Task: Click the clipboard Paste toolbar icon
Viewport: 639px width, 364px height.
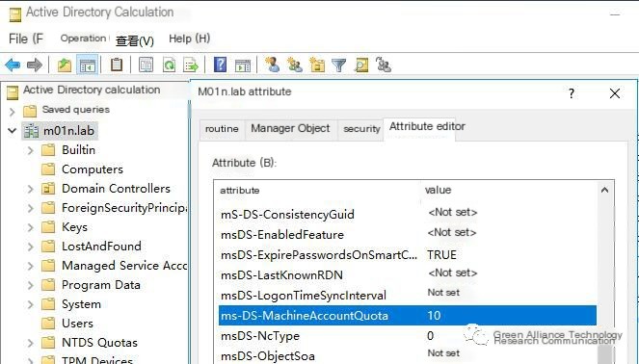Action: (117, 65)
